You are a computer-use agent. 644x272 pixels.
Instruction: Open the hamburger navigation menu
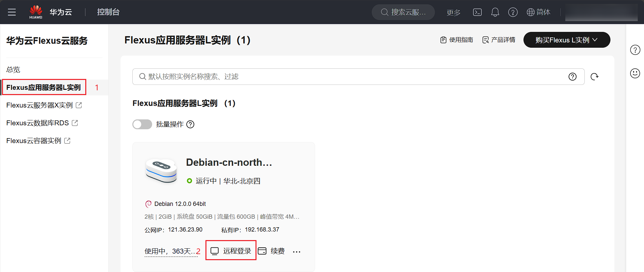pyautogui.click(x=12, y=12)
